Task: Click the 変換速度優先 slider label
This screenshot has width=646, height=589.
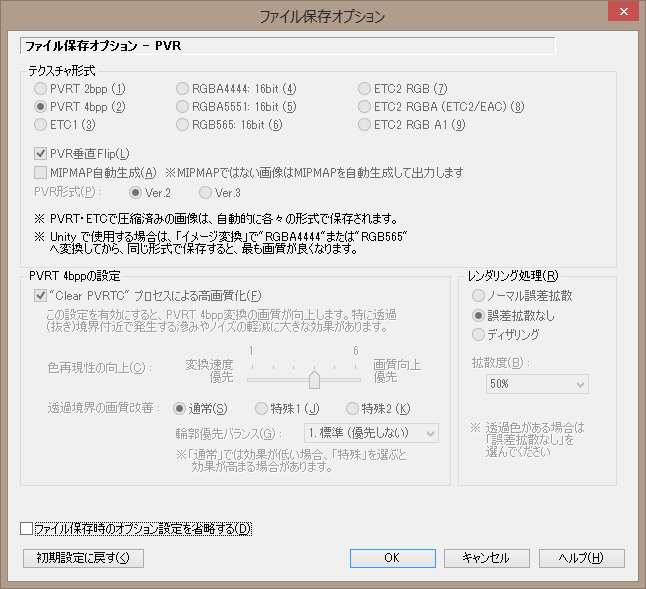Action: pos(210,371)
